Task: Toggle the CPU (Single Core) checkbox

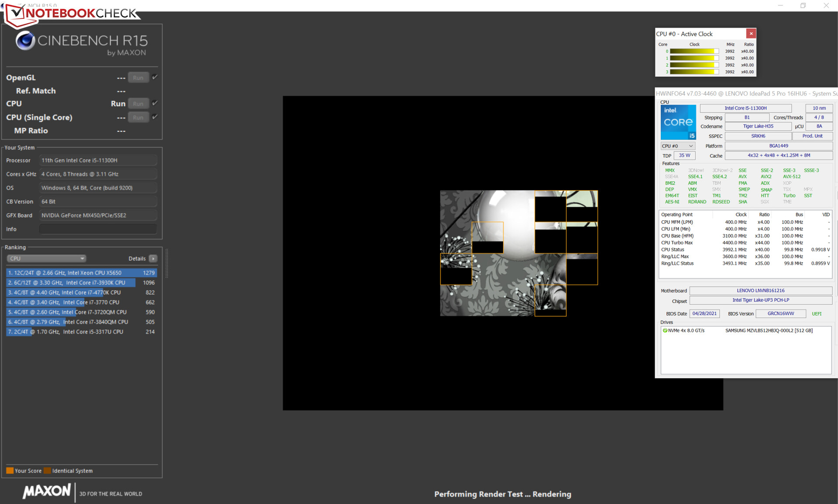Action: tap(155, 117)
